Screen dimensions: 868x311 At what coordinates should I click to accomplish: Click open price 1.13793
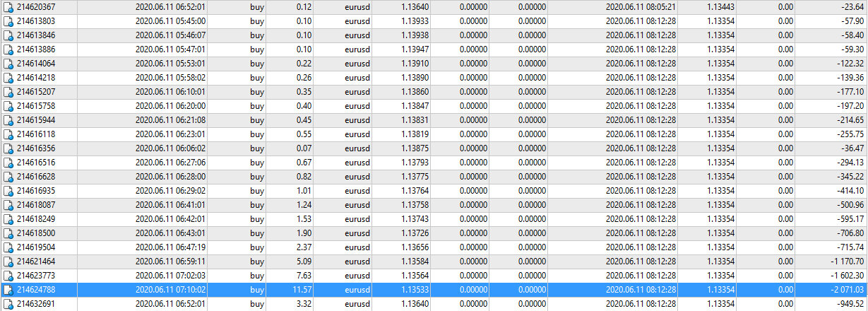pyautogui.click(x=413, y=163)
